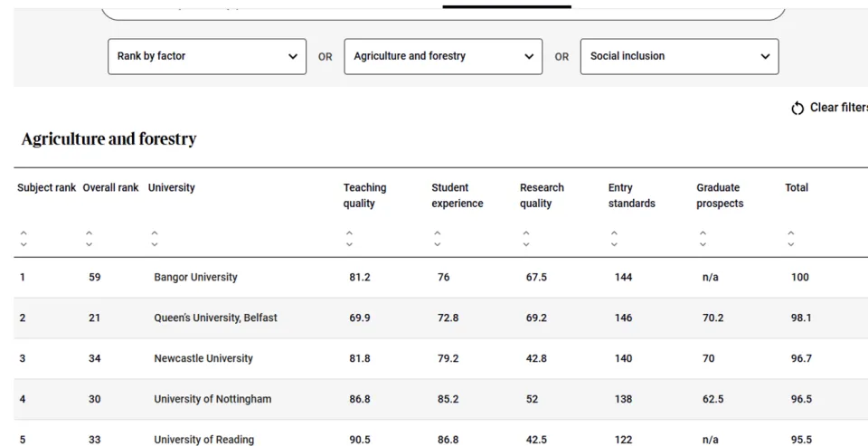868x446 pixels.
Task: Open Queen's University, Belfast entry
Action: tap(215, 318)
